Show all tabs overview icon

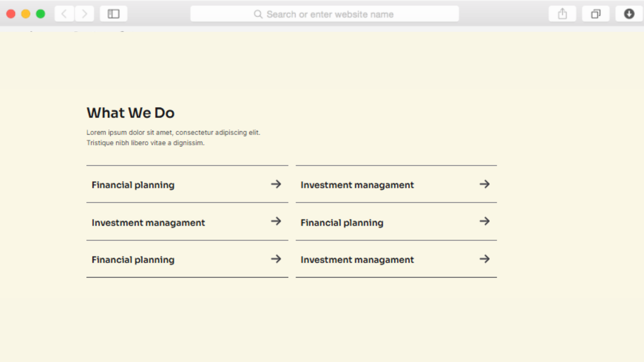tap(595, 14)
